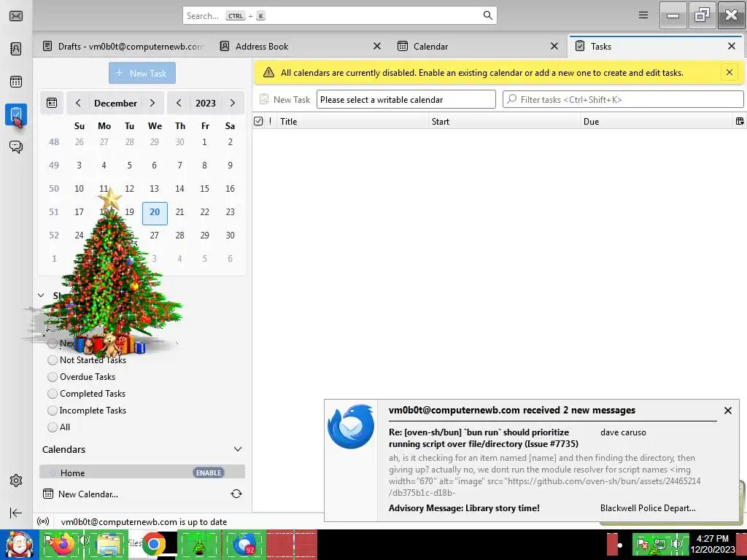Open file explorer from taskbar
Image resolution: width=747 pixels, height=560 pixels.
(108, 544)
